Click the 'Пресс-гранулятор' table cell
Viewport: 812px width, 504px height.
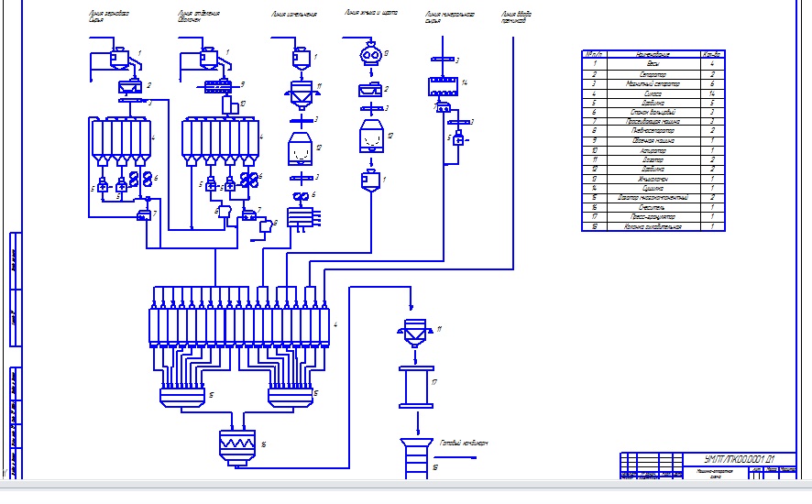click(653, 216)
